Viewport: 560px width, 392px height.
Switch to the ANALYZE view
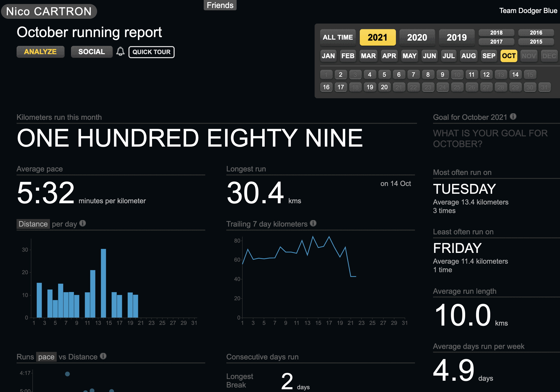tap(40, 52)
